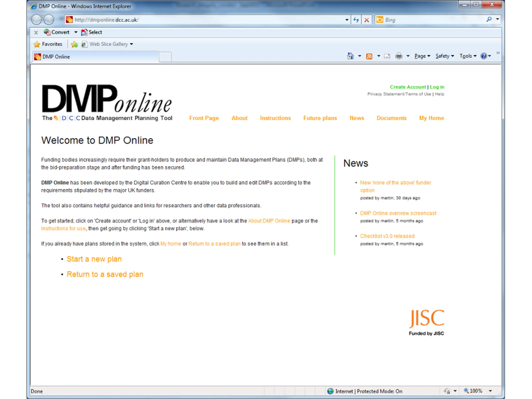Open the Favorites star button
The image size is (532, 399).
(x=48, y=44)
